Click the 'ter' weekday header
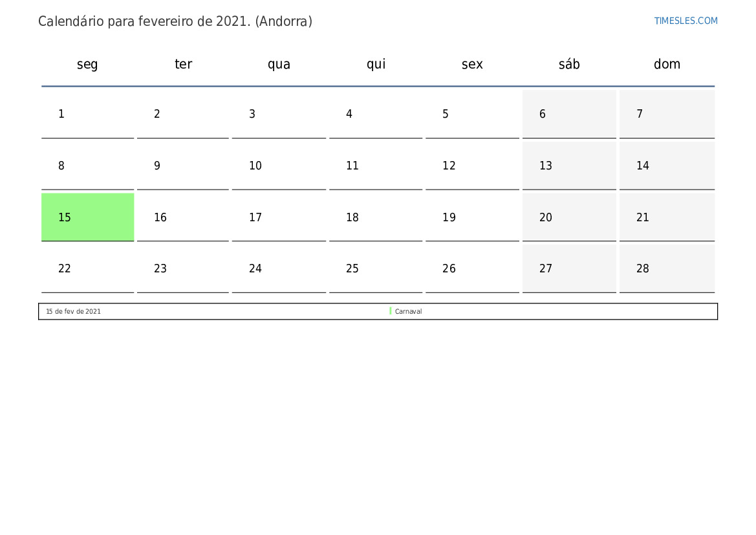This screenshot has width=756, height=535. click(x=183, y=64)
